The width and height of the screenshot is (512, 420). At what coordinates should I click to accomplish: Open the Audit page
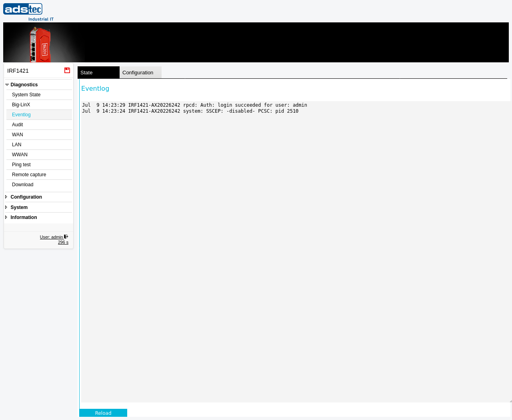tap(39, 125)
